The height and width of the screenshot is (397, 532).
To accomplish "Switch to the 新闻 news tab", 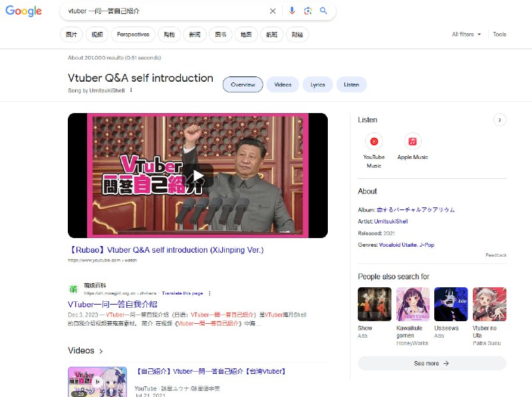I will 194,34.
